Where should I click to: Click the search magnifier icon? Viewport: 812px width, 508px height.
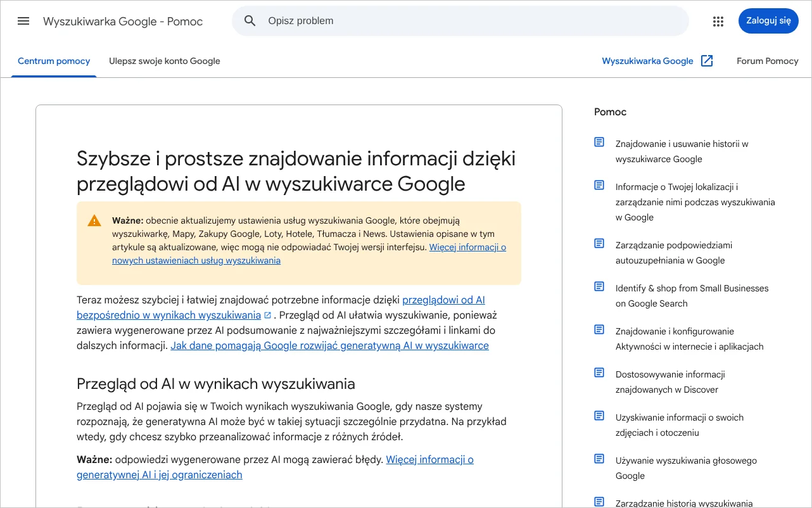[x=250, y=21]
